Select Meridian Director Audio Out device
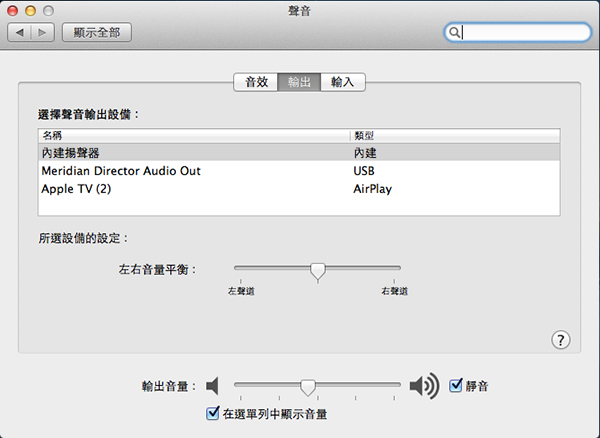 (x=299, y=171)
